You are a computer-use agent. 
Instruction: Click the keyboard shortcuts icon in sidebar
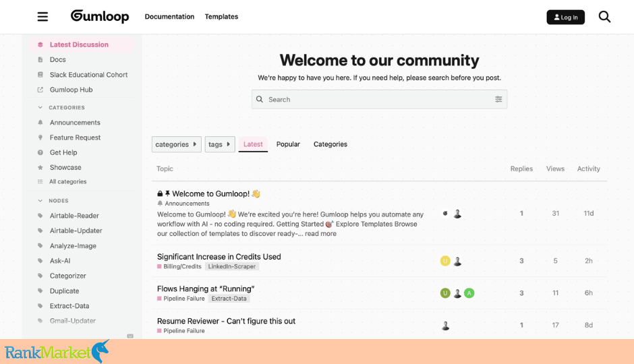(x=130, y=336)
